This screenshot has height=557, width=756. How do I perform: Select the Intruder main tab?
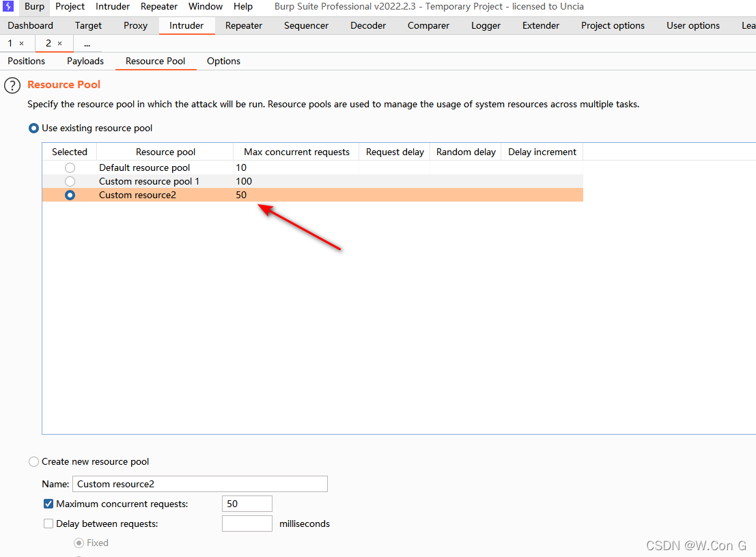coord(186,25)
